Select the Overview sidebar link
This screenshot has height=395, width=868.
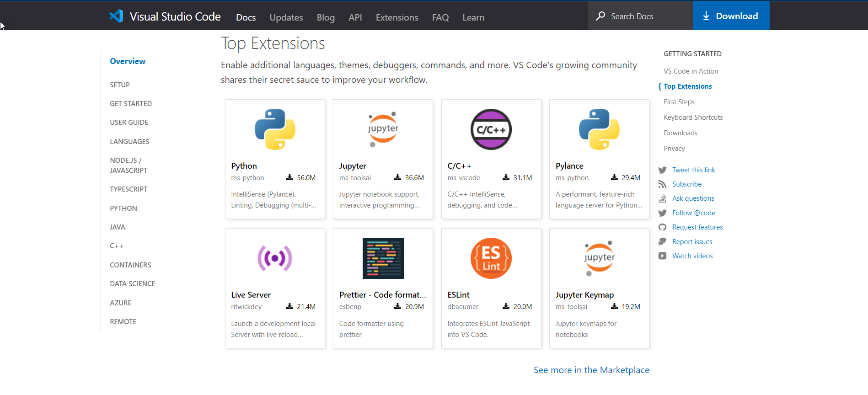128,61
